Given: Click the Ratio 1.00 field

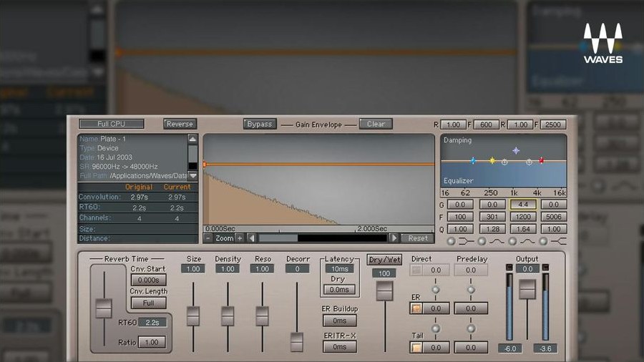Looking at the screenshot, I should point(152,342).
